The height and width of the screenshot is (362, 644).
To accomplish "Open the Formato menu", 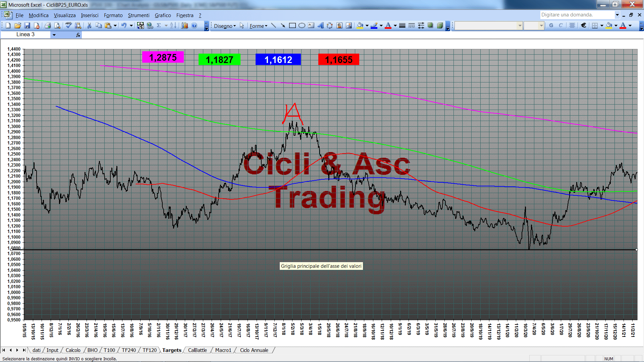I will point(113,15).
